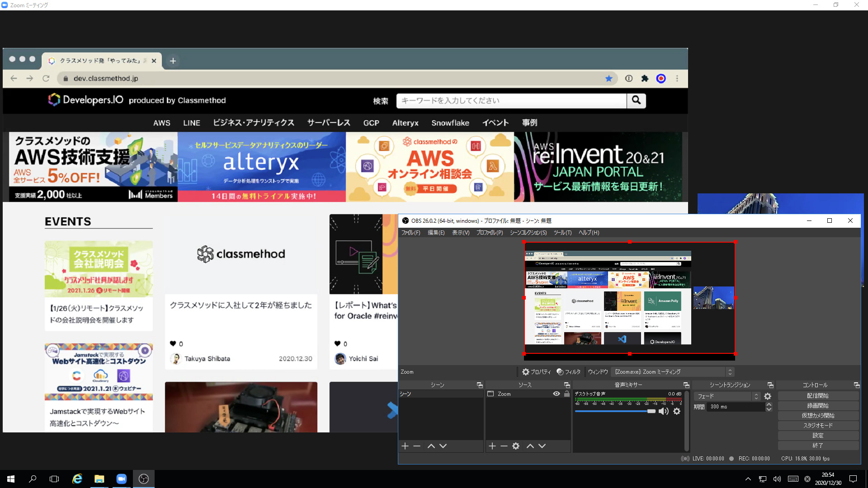
Task: Open source properties gear in Sources panel
Action: [x=516, y=446]
